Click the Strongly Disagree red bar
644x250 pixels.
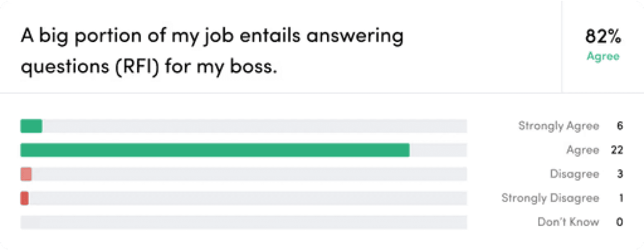[24, 198]
